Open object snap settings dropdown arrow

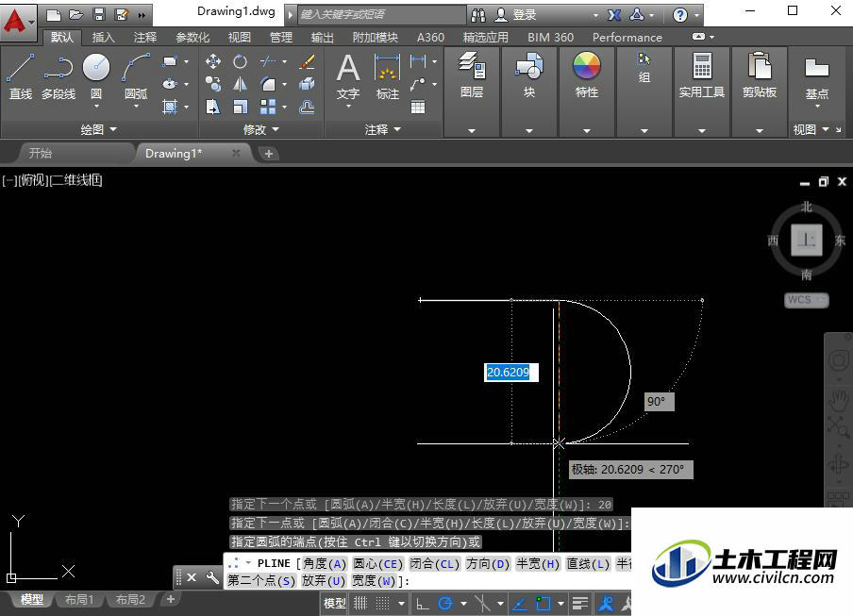click(560, 603)
